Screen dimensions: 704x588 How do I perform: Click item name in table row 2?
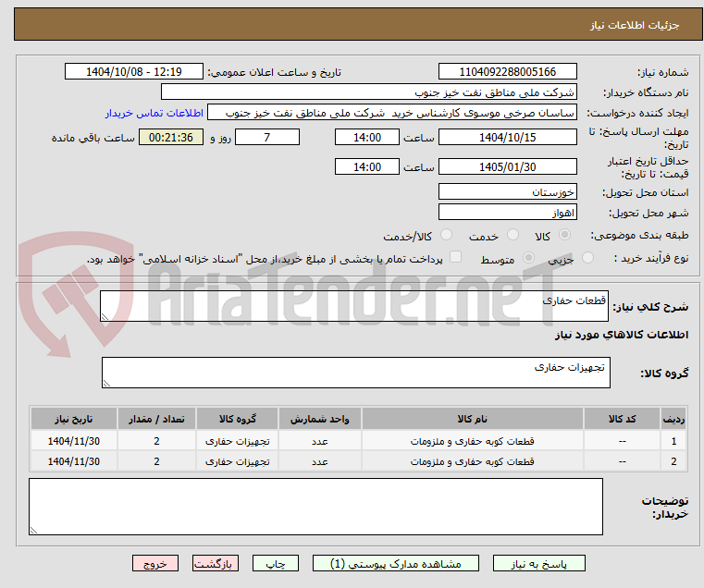(x=473, y=461)
